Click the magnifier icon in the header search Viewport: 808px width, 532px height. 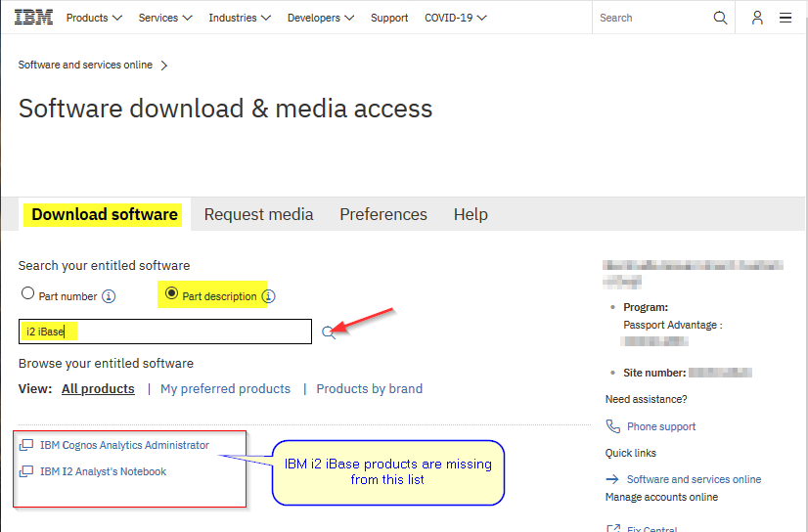pyautogui.click(x=720, y=18)
